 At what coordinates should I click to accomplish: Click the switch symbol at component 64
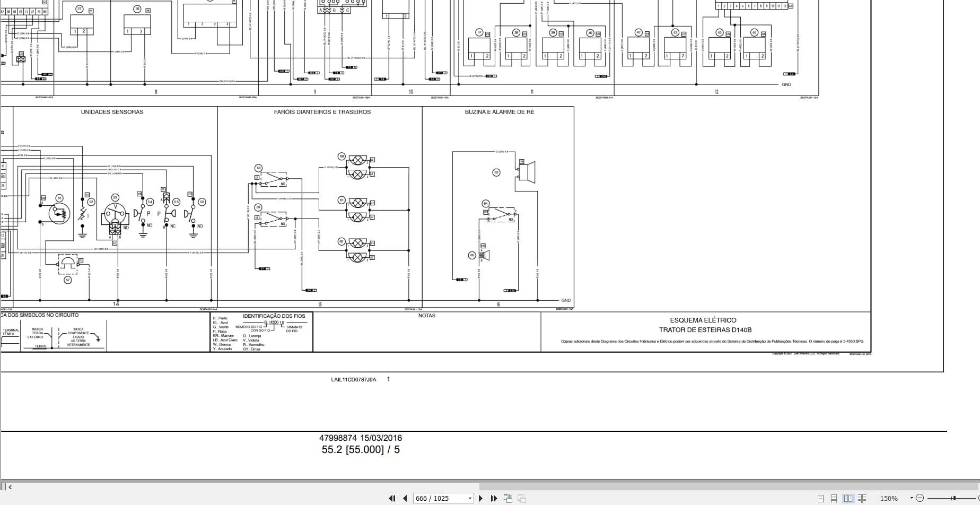point(502,215)
